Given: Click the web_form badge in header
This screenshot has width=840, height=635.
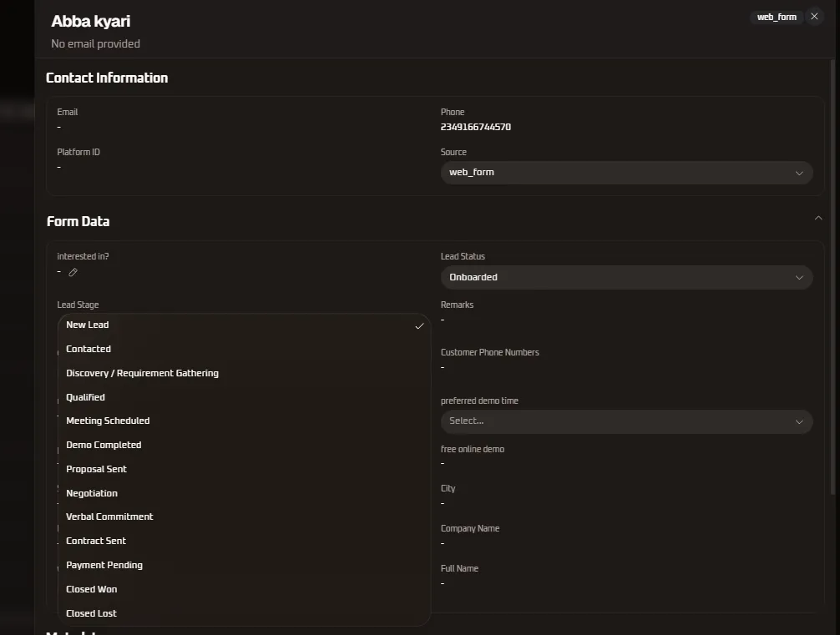Looking at the screenshot, I should pyautogui.click(x=777, y=18).
